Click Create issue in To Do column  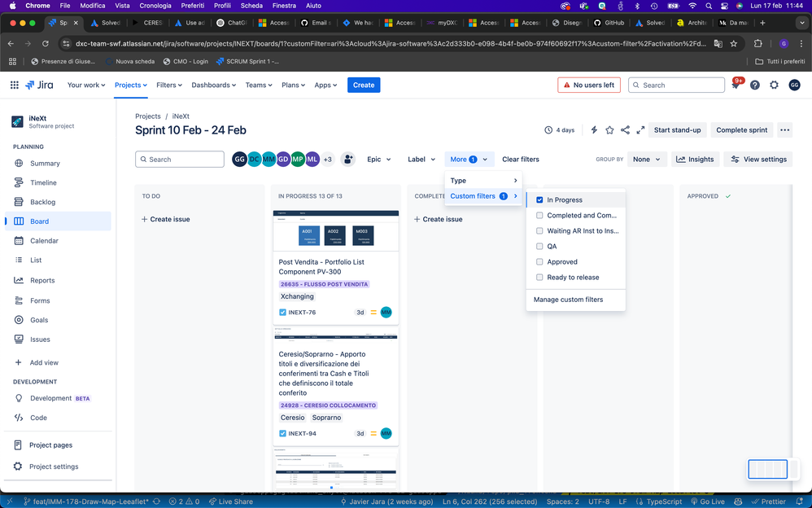point(166,219)
